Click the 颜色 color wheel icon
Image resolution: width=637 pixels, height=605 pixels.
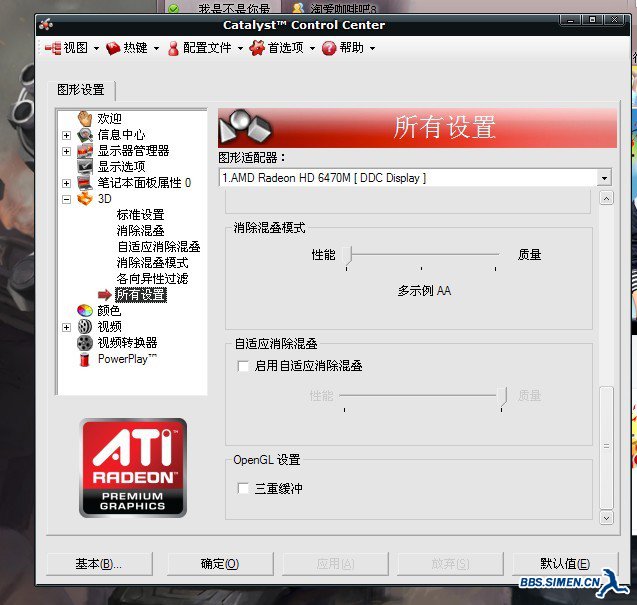(85, 310)
